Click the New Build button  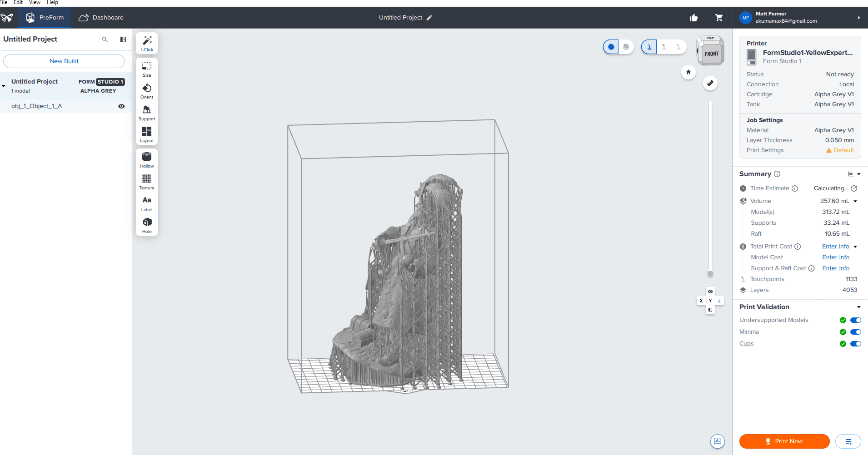[64, 61]
